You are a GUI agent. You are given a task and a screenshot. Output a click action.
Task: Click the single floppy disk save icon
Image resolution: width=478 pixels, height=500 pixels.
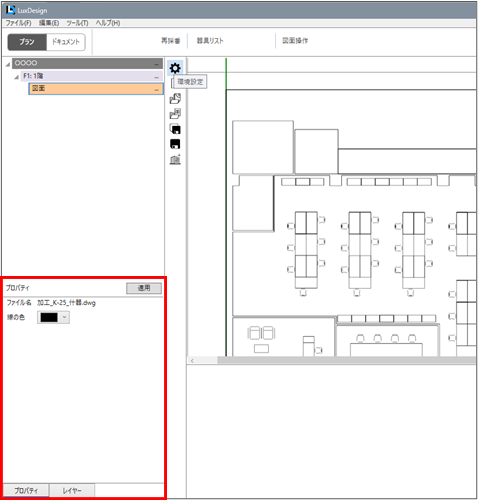click(x=175, y=144)
